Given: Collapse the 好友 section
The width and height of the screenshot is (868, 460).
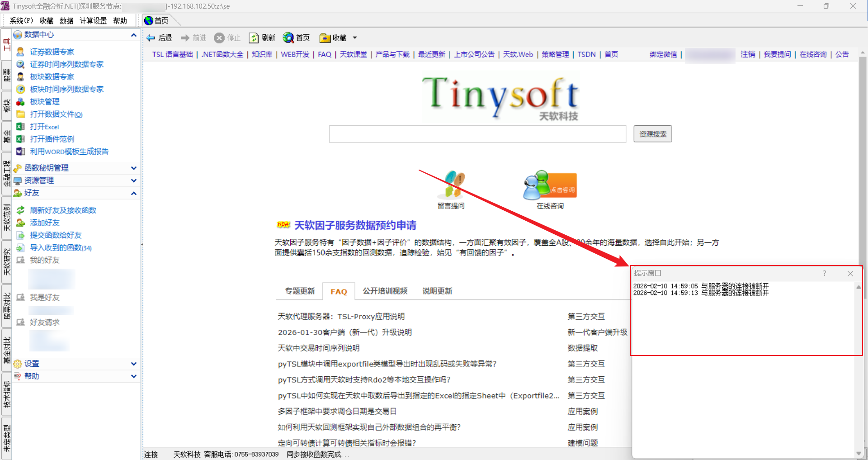Looking at the screenshot, I should 133,193.
